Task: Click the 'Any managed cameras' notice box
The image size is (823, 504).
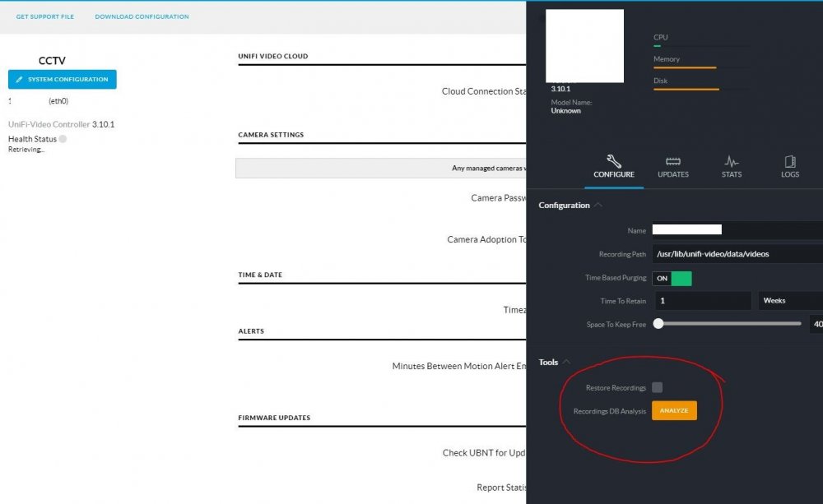Action: [380, 169]
